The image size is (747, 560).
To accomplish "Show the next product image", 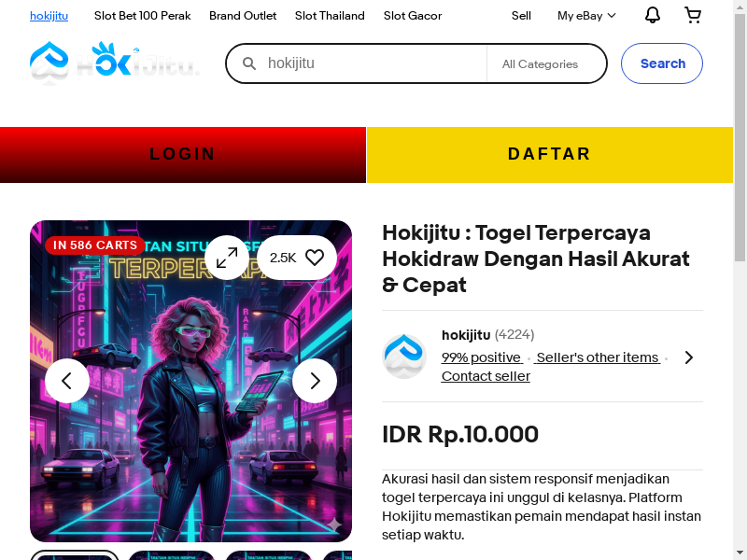I will (315, 381).
